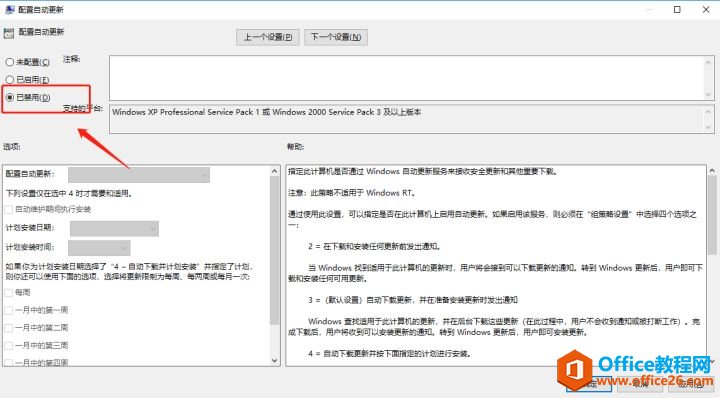Click help line 3 = (默认设置) 自动下载更新
The image size is (720, 398).
coord(413,300)
